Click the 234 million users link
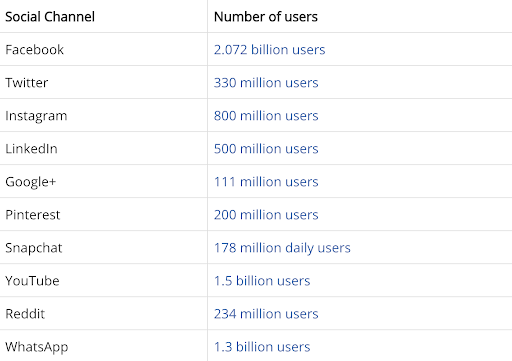The height and width of the screenshot is (361, 512). tap(266, 314)
